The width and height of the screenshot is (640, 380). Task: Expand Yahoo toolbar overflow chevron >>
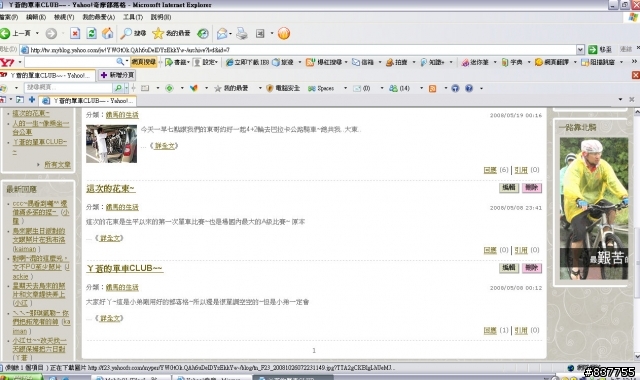(x=634, y=62)
